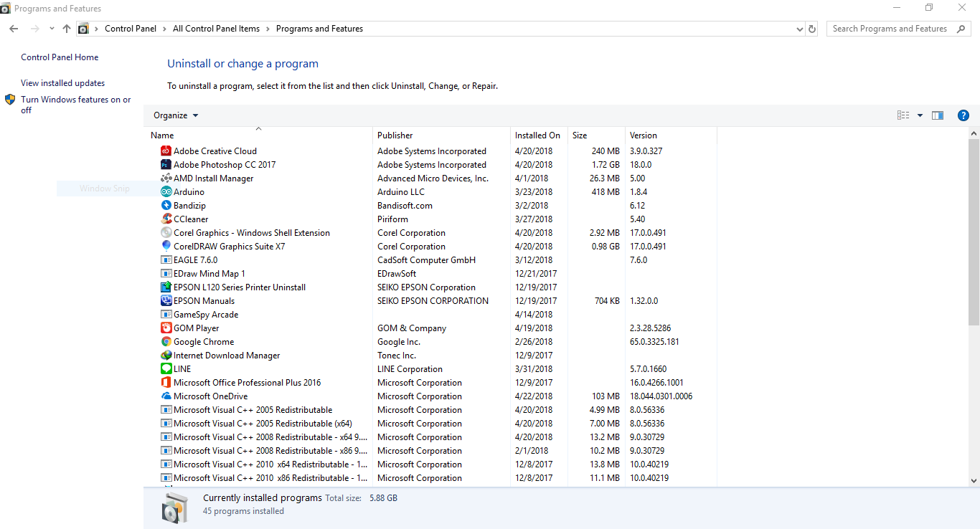This screenshot has width=980, height=529.
Task: Click the Tonec Inc. publisher cell
Action: 397,356
